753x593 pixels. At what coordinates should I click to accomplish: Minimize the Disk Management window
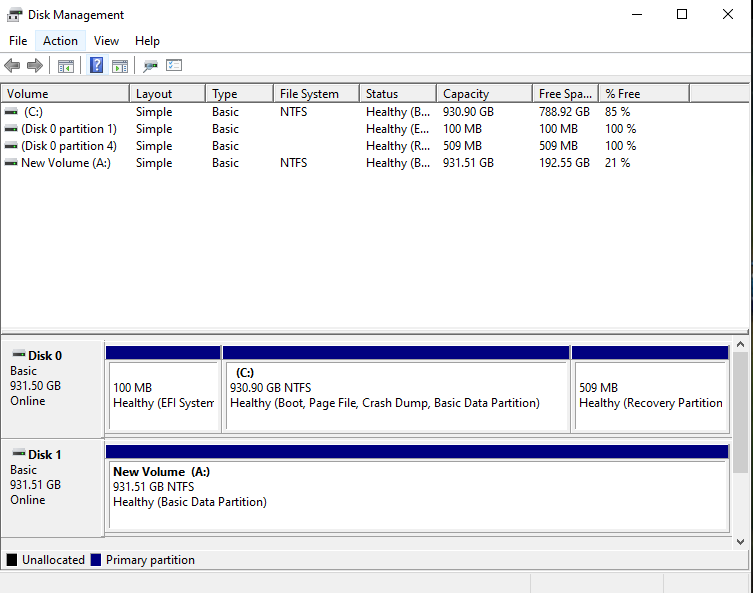tap(637, 14)
